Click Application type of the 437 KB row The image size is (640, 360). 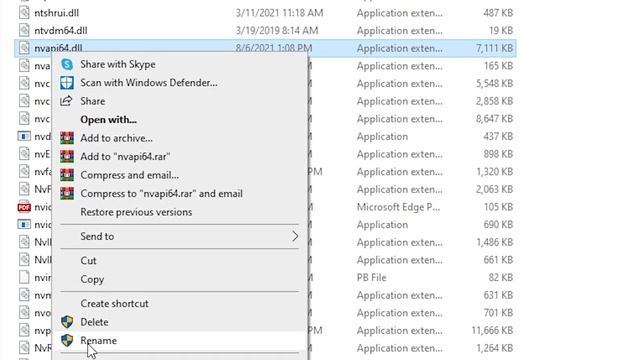pos(382,136)
